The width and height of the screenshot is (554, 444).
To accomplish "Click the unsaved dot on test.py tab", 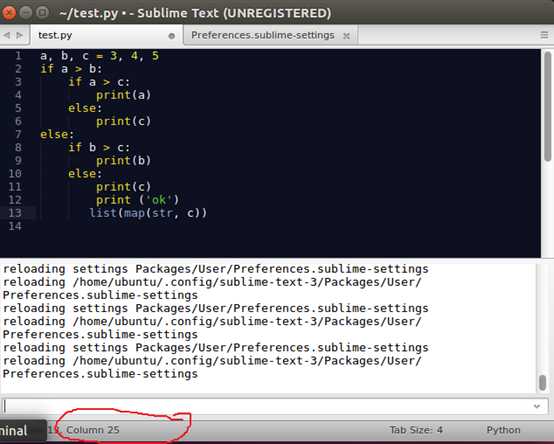I will coord(172,36).
